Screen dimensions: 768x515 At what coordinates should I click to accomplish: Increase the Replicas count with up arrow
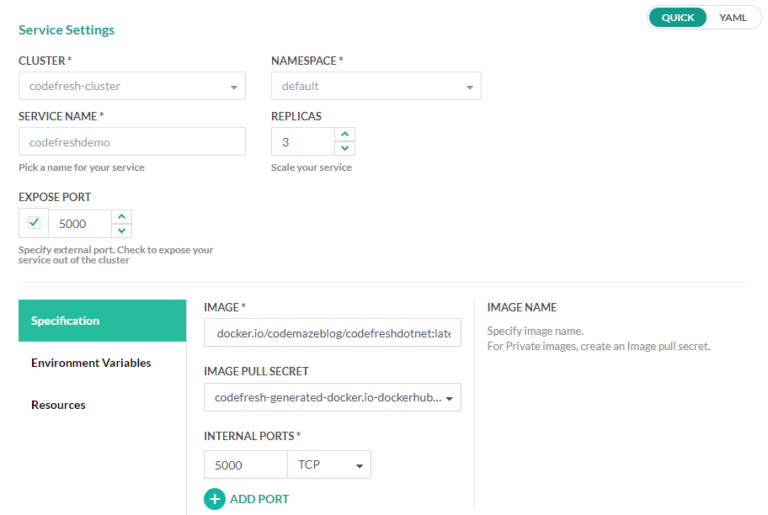pos(344,135)
